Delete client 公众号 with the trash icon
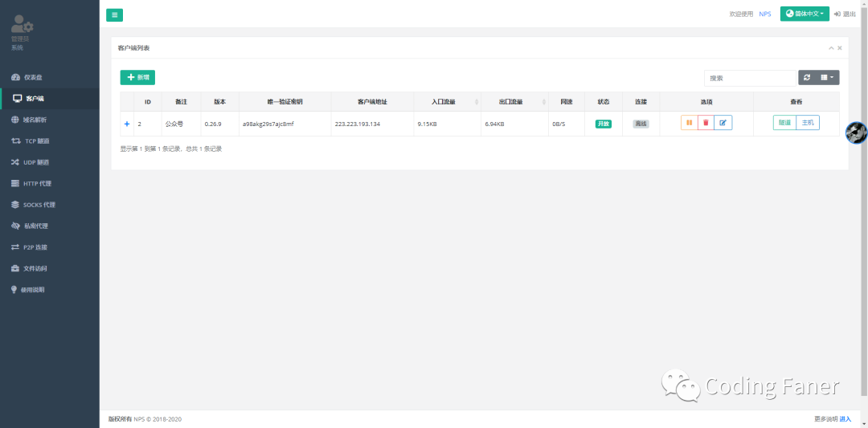Screen dimensions: 868x428 pos(706,123)
